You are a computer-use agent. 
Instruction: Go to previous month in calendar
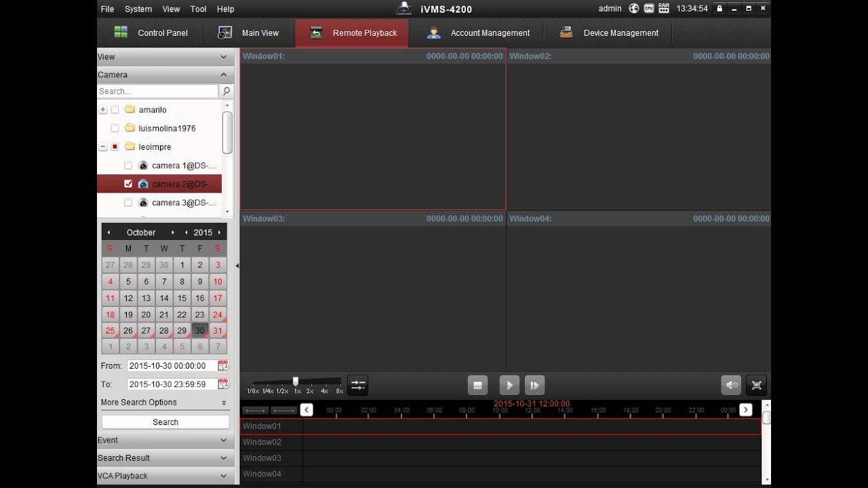pyautogui.click(x=108, y=232)
